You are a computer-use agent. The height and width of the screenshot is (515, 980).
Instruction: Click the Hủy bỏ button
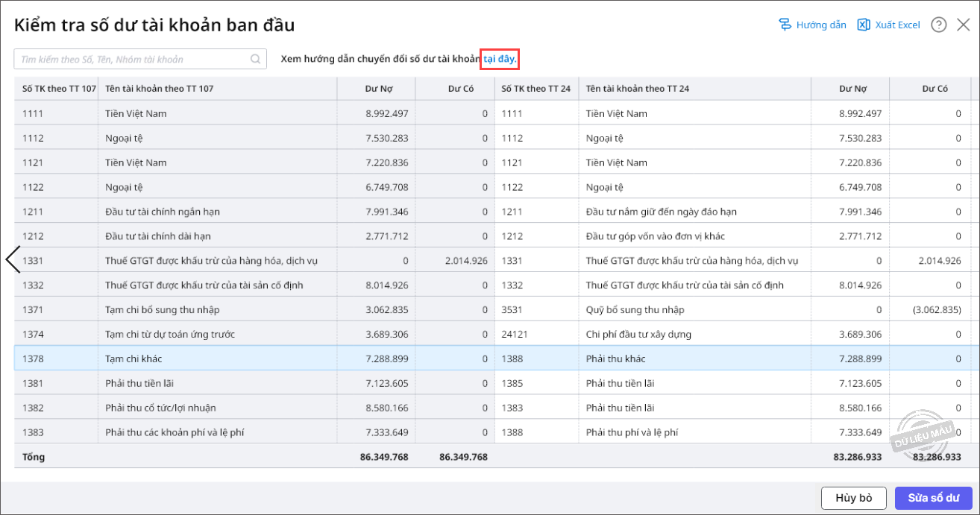point(854,497)
